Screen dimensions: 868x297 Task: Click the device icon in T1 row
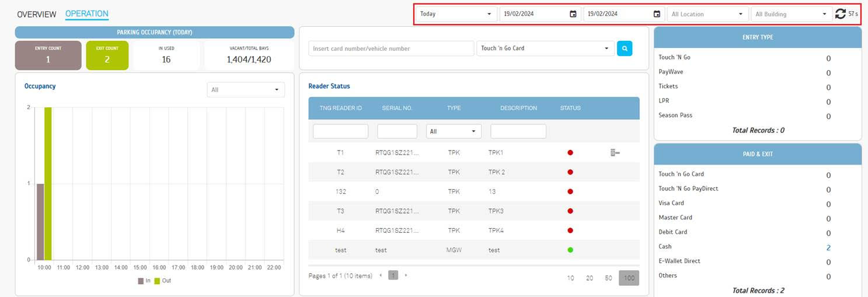(615, 153)
